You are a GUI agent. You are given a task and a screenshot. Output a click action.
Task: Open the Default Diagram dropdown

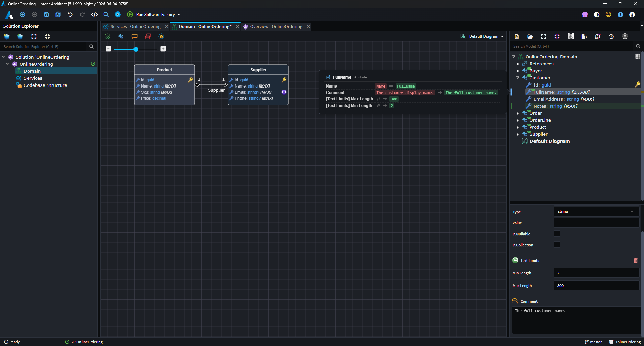[482, 36]
